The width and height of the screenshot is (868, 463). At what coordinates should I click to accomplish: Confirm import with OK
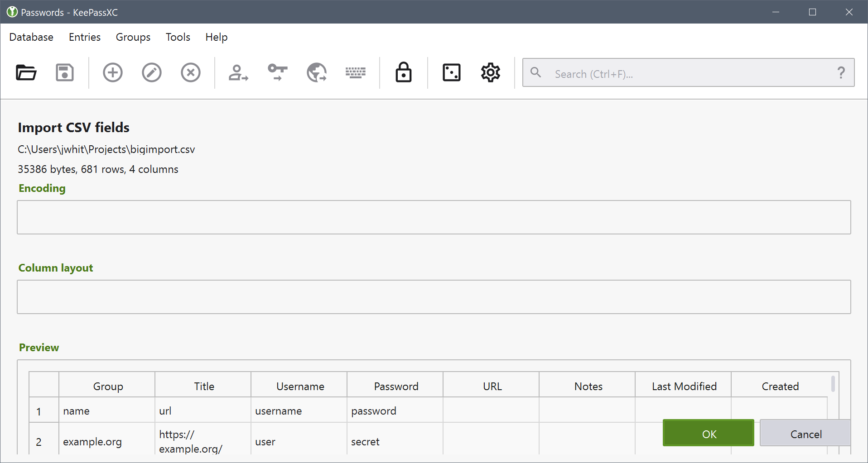pyautogui.click(x=708, y=433)
